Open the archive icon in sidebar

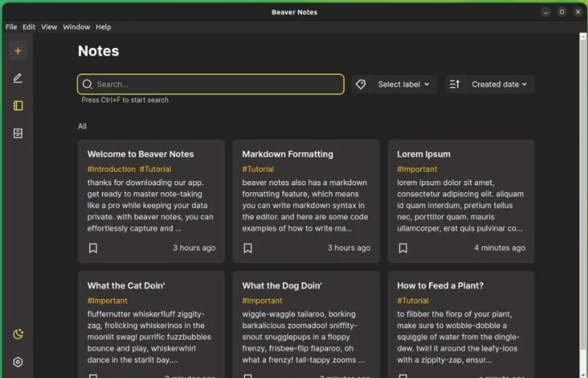[18, 133]
